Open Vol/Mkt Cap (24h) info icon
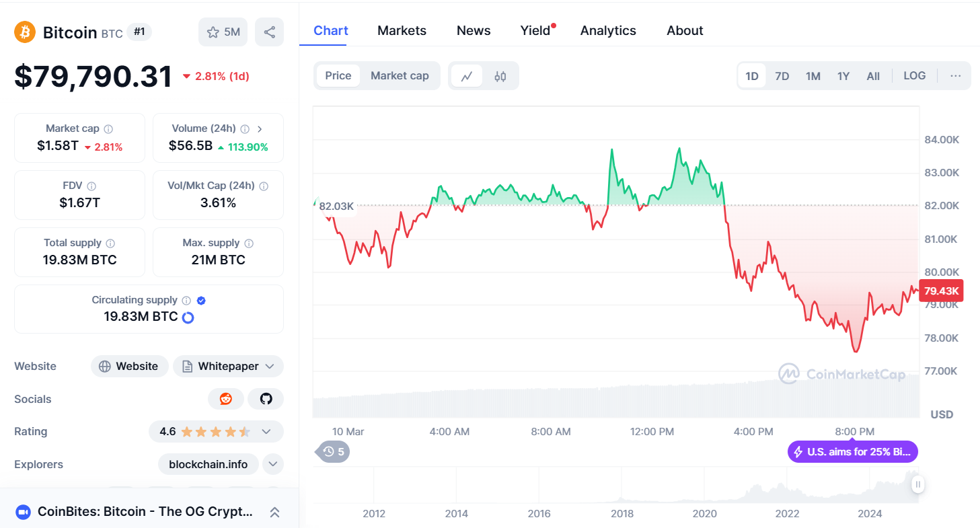This screenshot has height=528, width=980. [264, 186]
